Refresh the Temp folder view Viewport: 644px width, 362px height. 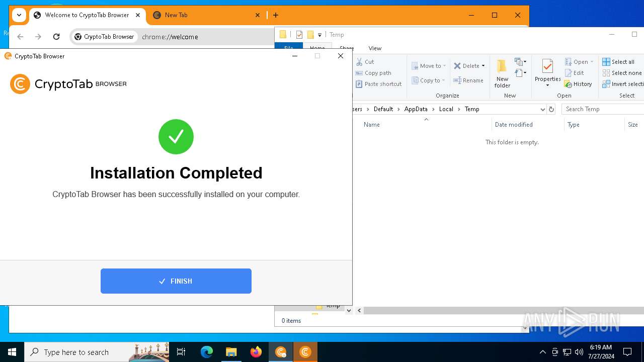click(551, 109)
